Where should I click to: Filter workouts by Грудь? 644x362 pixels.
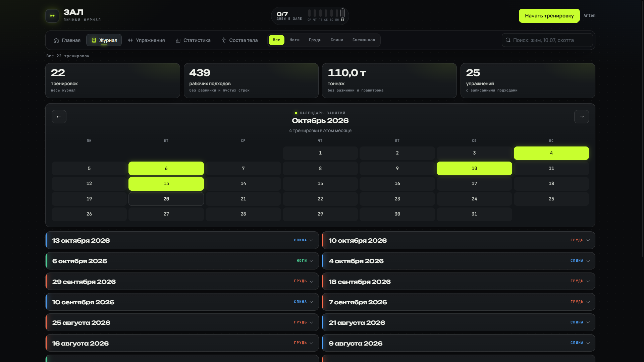pos(315,40)
